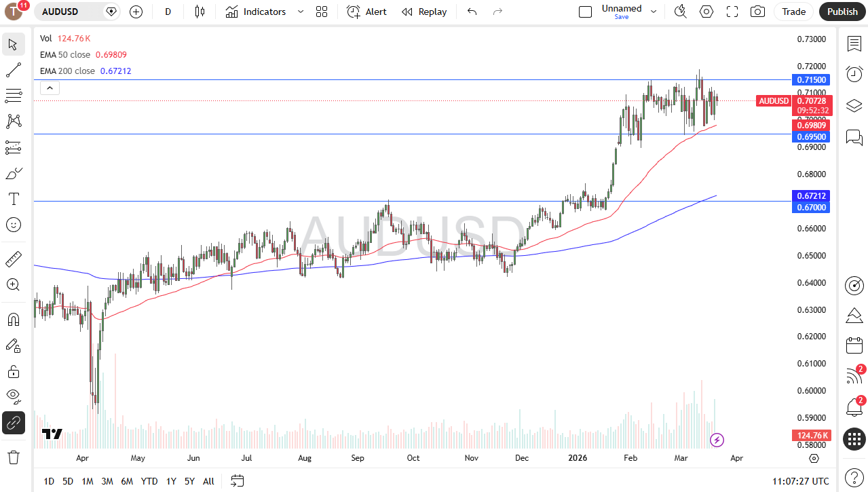The height and width of the screenshot is (492, 868).
Task: Open the help center question icon
Action: (854, 477)
